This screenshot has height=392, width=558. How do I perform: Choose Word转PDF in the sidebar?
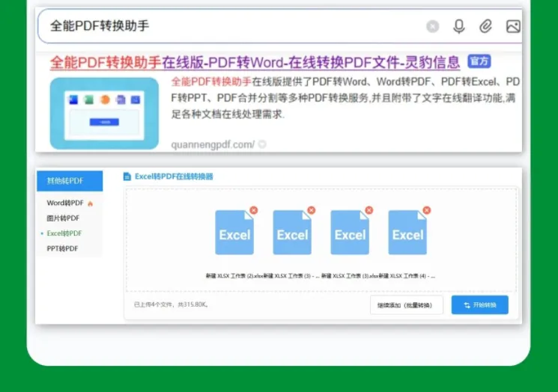(x=65, y=203)
